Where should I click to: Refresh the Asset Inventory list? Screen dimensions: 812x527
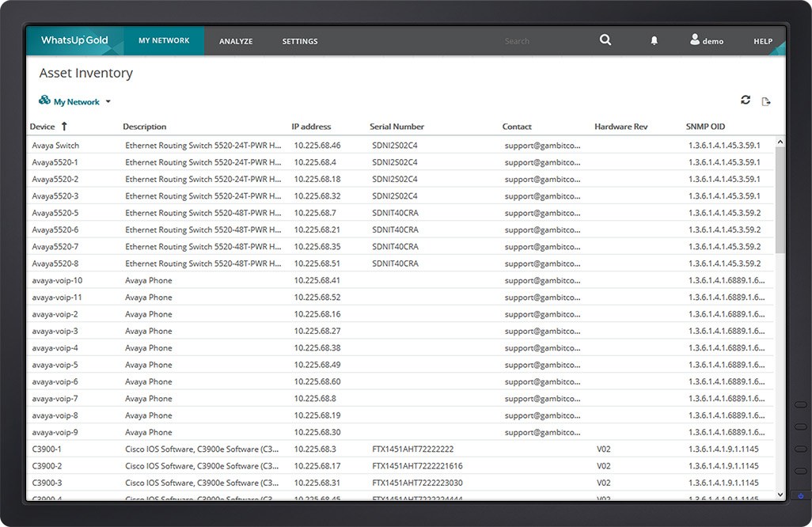[745, 100]
